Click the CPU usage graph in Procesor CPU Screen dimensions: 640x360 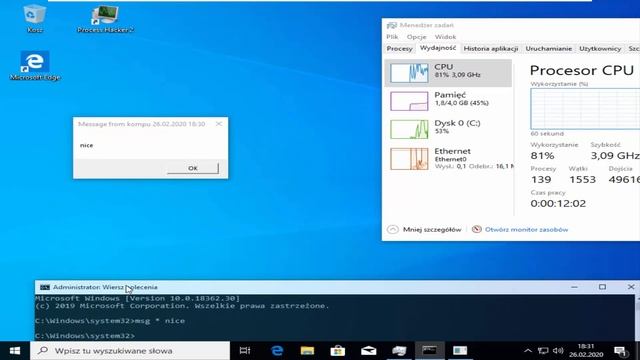tap(585, 109)
